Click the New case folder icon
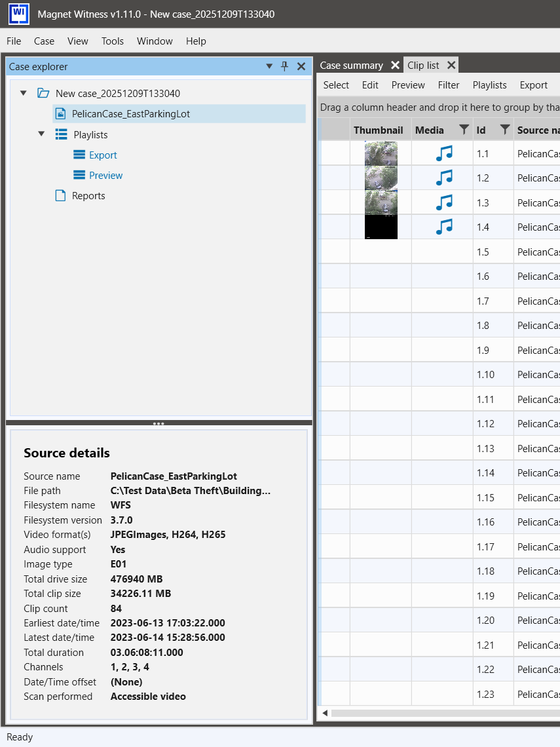The height and width of the screenshot is (747, 560). pos(43,93)
